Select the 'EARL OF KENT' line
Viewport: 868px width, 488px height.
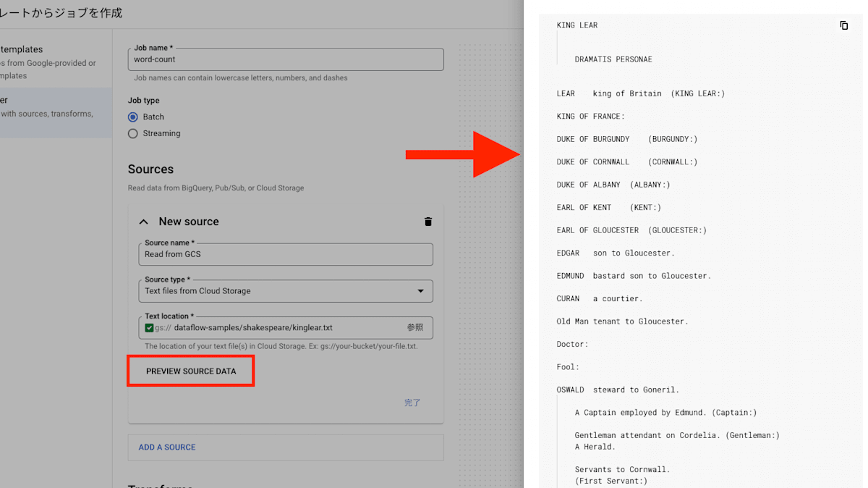pyautogui.click(x=609, y=208)
